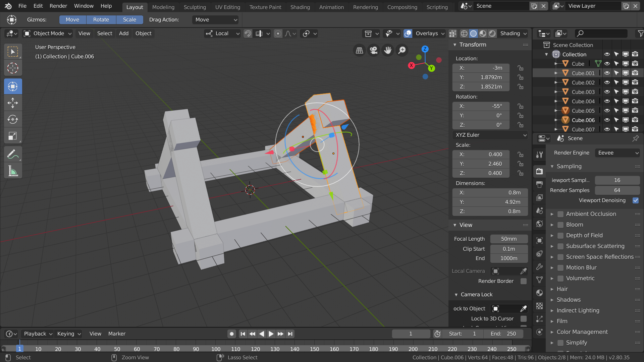Hide Cube.003 in viewport
This screenshot has width=644, height=362.
point(607,92)
